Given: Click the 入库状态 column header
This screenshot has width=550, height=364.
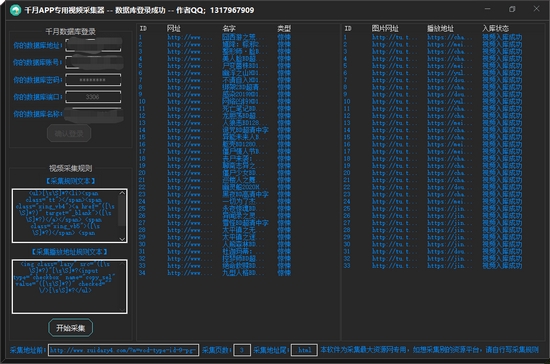Looking at the screenshot, I should [496, 28].
